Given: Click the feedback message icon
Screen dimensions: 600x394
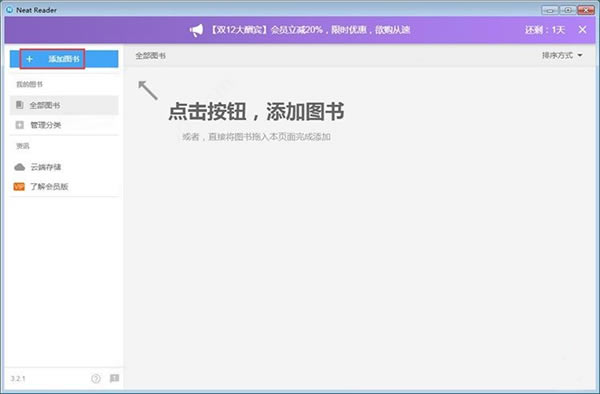Looking at the screenshot, I should [x=114, y=378].
